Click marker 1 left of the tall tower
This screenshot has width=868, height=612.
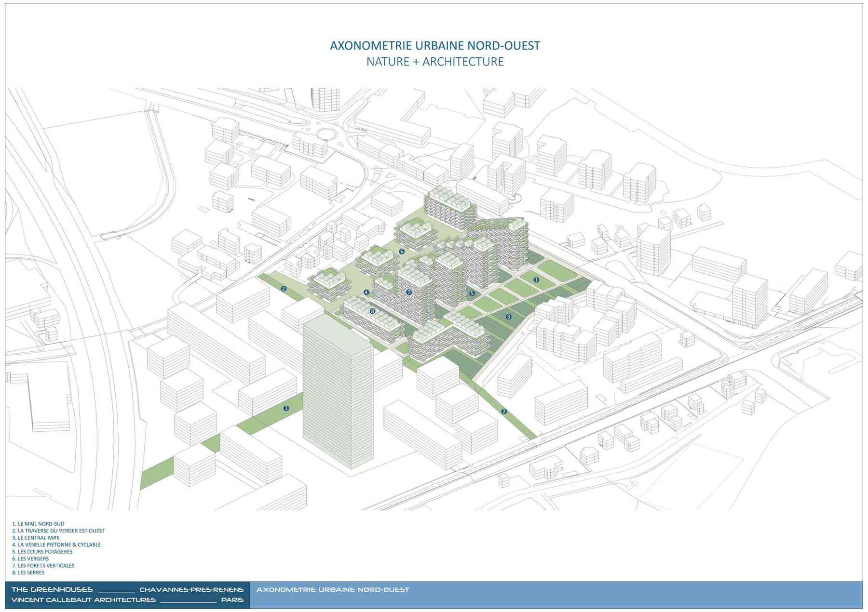pyautogui.click(x=286, y=408)
